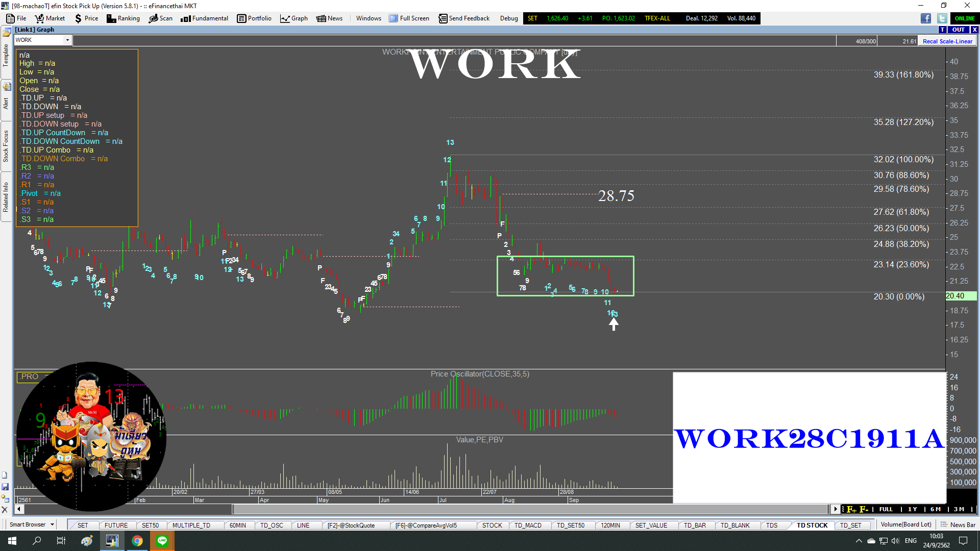
Task: Switch to the TD_SET50 tab
Action: pyautogui.click(x=571, y=525)
